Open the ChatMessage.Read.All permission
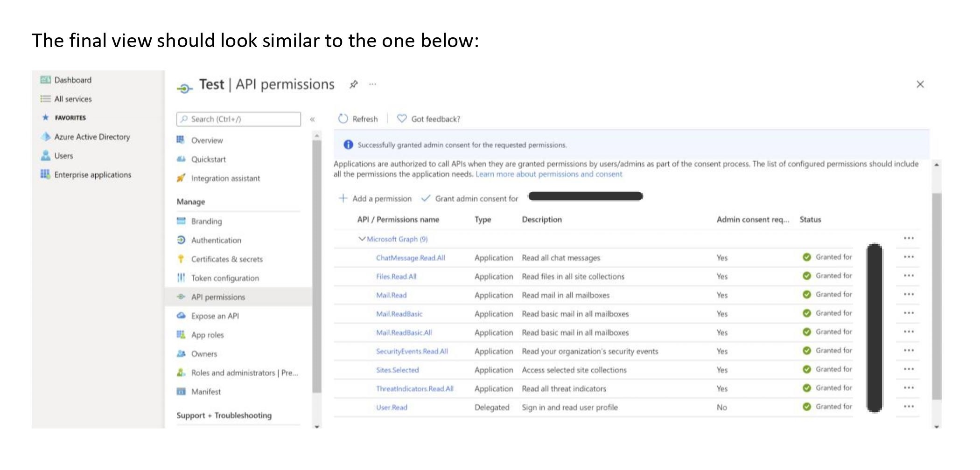The width and height of the screenshot is (980, 470). pyautogui.click(x=410, y=258)
